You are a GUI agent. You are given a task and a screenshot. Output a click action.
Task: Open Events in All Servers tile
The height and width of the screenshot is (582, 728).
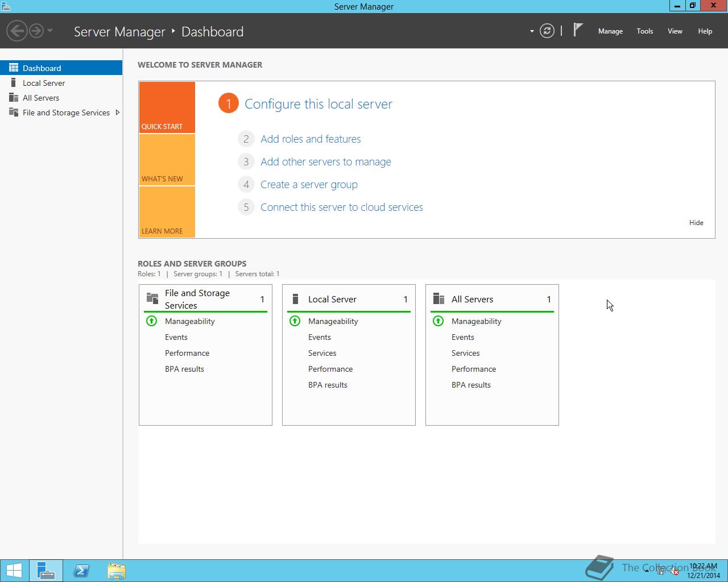click(x=463, y=337)
